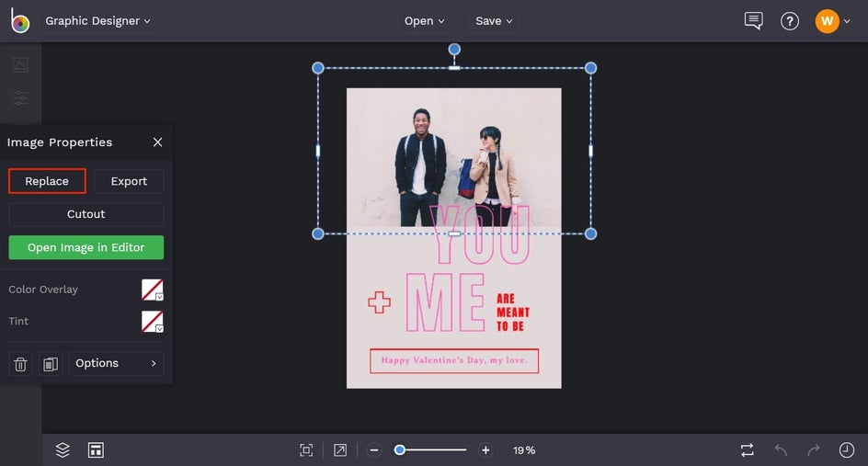Select the Happy Valentine's Day text box
Screen dimensions: 868x466
[454, 361]
